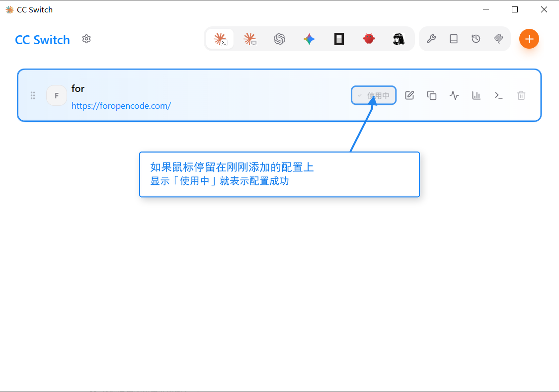Click the F avatar of for provider

tap(57, 95)
